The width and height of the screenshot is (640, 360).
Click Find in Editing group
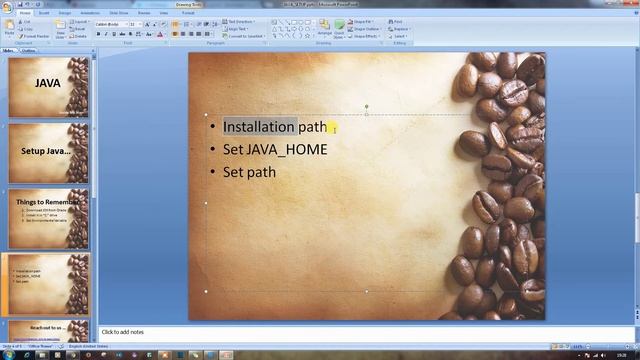click(395, 22)
